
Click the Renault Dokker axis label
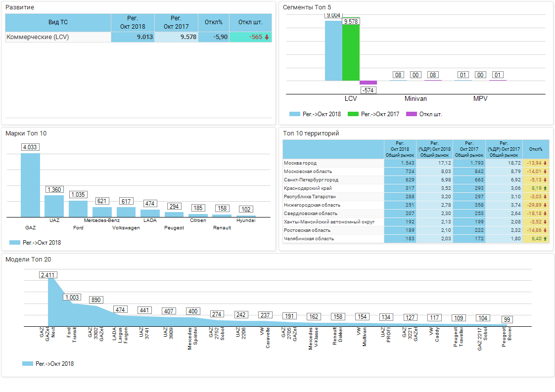(338, 336)
